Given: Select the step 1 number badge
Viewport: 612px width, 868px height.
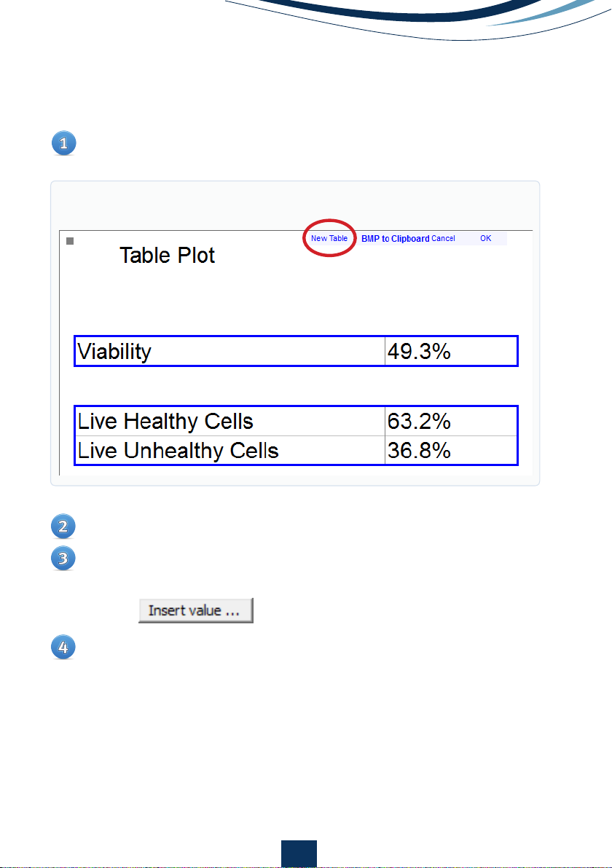Looking at the screenshot, I should [63, 143].
